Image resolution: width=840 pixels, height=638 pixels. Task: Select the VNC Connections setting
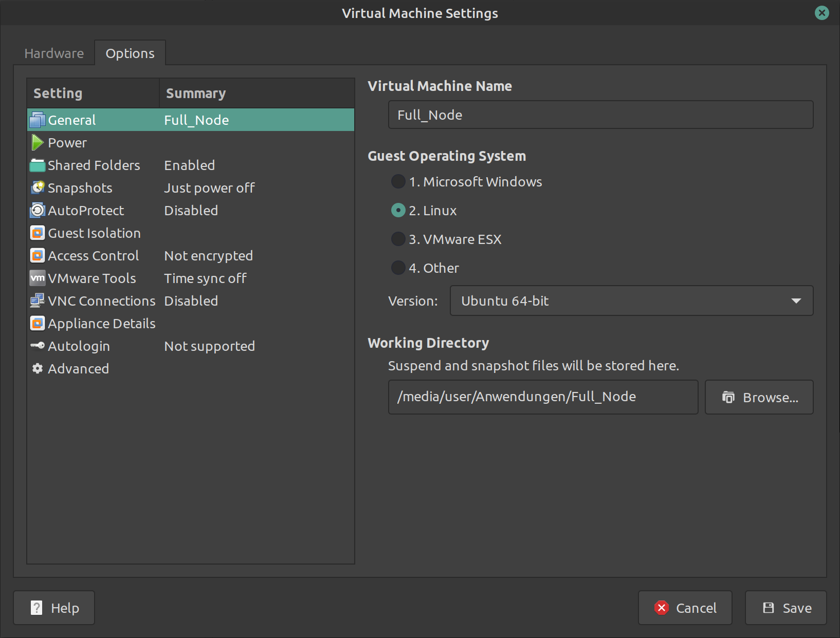coord(191,301)
